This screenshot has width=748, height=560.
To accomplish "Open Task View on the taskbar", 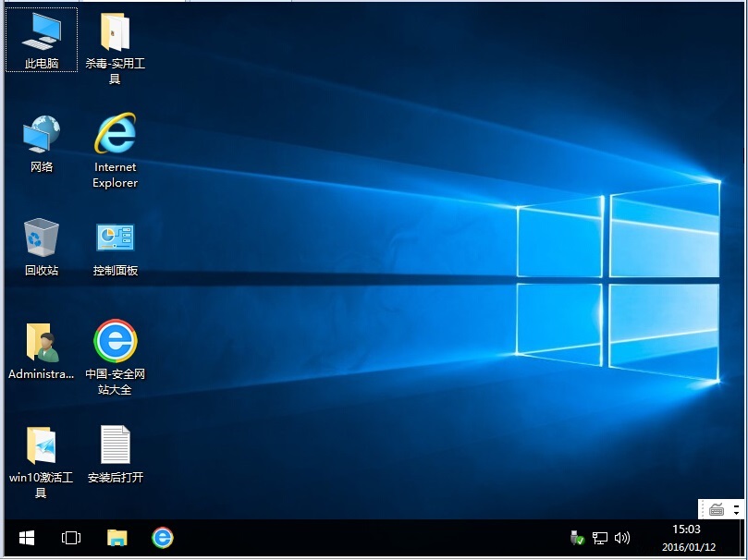I will (70, 537).
